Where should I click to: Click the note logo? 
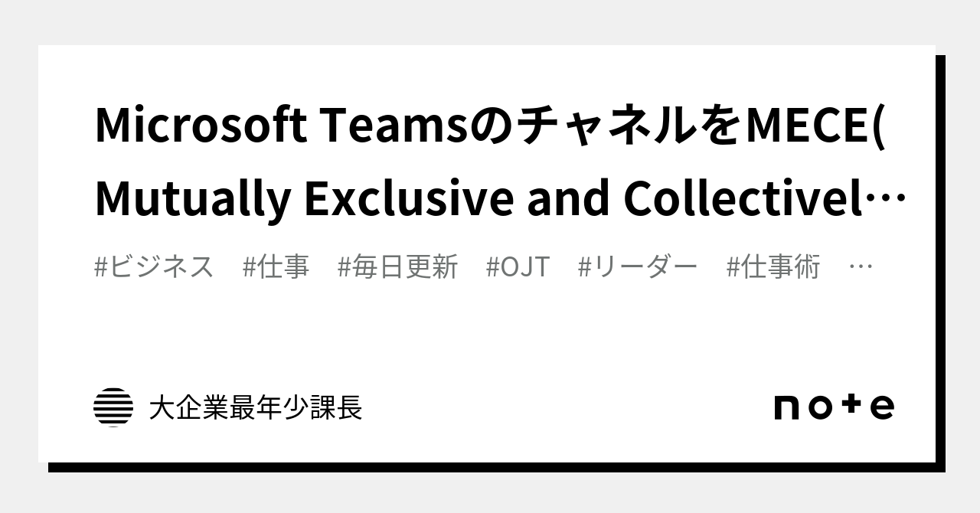[834, 407]
